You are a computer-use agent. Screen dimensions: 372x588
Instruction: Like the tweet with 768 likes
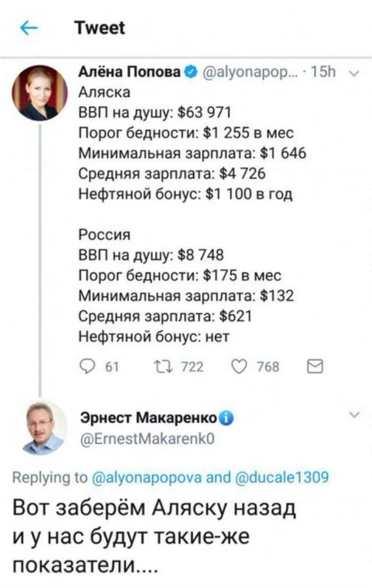pos(241,366)
